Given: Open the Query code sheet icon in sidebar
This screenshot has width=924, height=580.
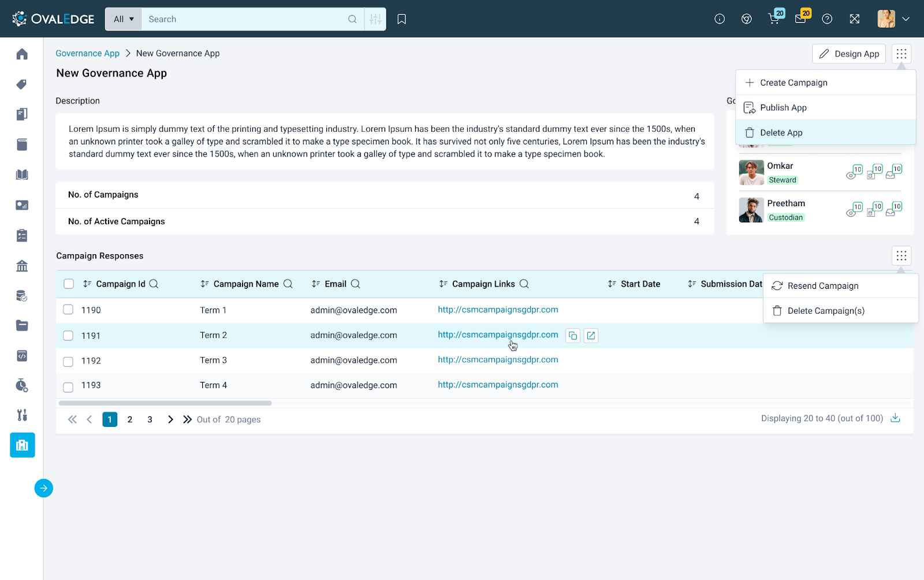Looking at the screenshot, I should tap(22, 355).
